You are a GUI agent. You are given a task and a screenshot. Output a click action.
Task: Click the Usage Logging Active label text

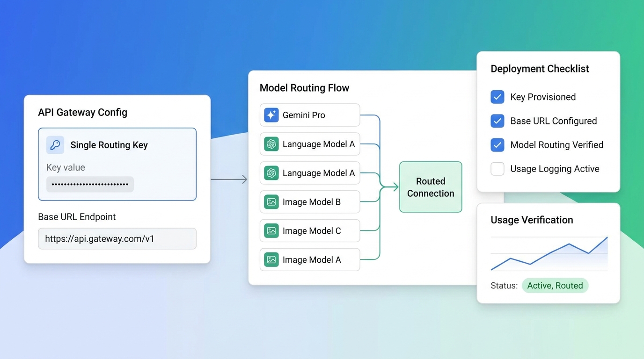coord(555,169)
